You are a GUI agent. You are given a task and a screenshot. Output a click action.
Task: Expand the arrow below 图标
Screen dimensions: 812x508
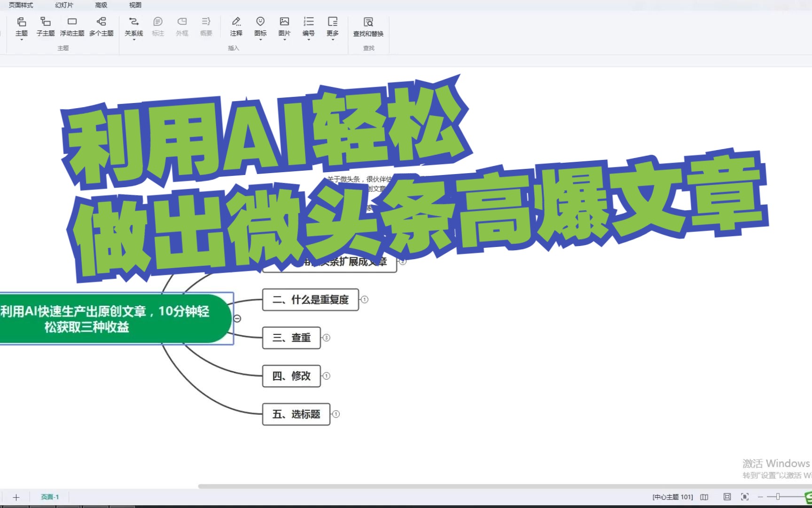260,40
